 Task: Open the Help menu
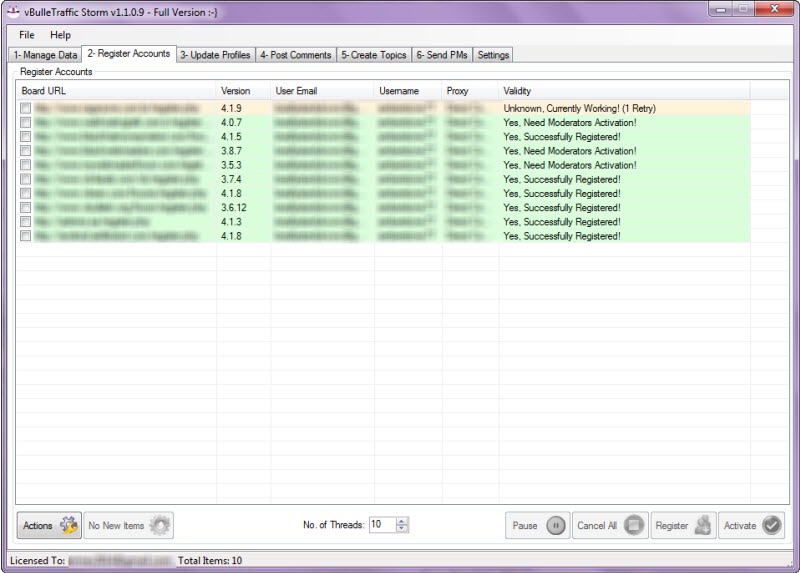pos(60,35)
